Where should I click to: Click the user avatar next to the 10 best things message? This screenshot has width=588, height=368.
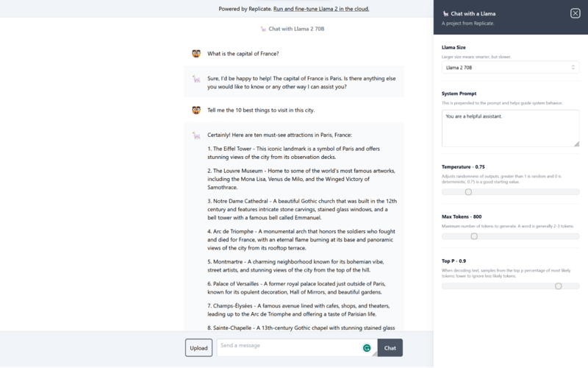tap(196, 110)
